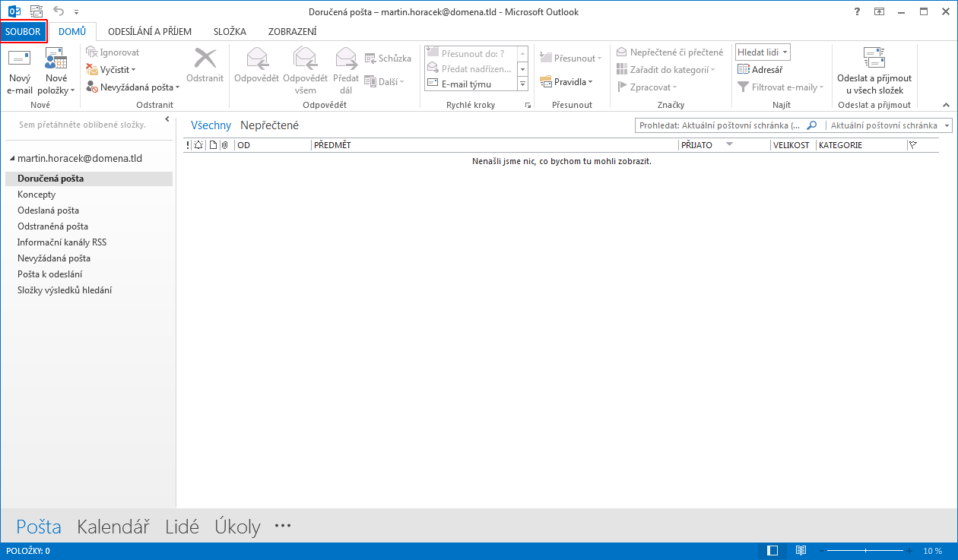Open the Další respond options dropdown

[384, 81]
